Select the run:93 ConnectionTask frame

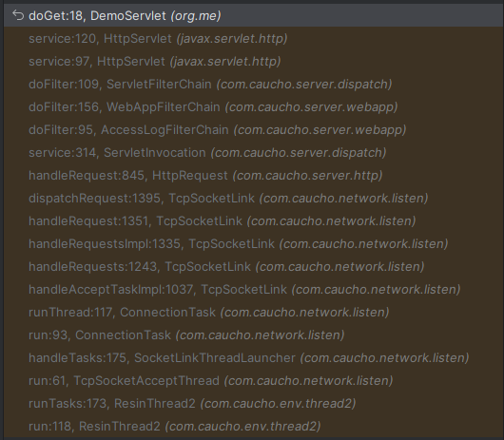[x=254, y=335]
